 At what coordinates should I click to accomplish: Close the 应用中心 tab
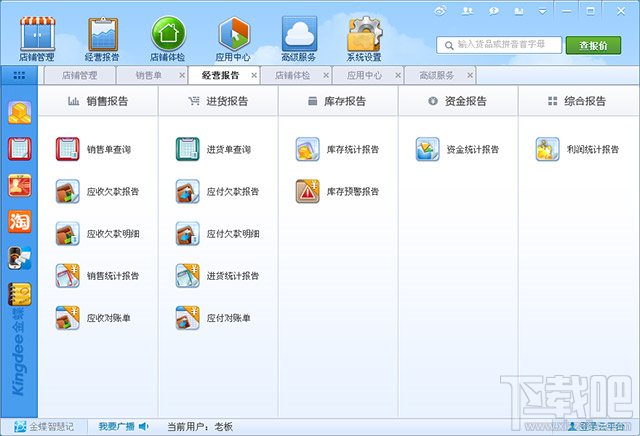pos(398,76)
